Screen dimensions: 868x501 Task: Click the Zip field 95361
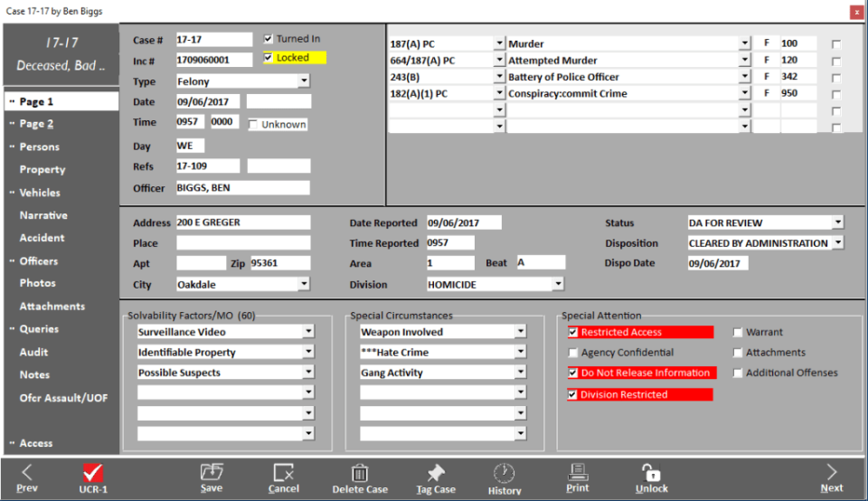coord(280,263)
